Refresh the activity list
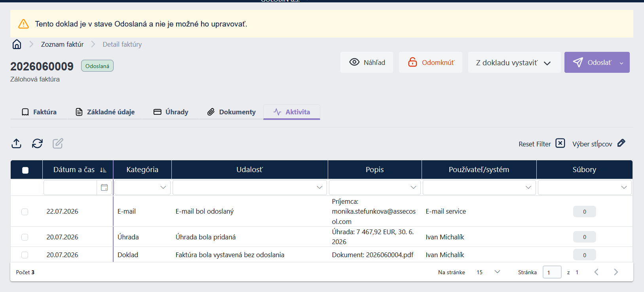Viewport: 644px width, 292px height. click(x=37, y=143)
